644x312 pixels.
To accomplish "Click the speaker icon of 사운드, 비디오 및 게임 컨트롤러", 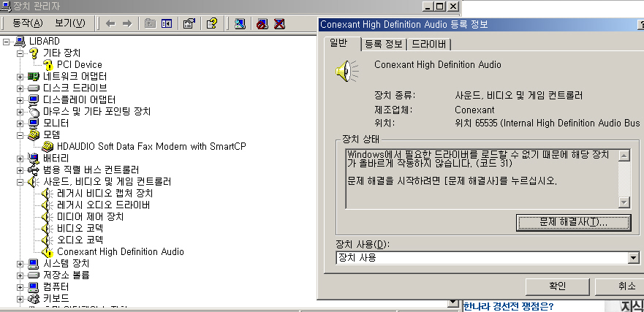I will (x=34, y=181).
